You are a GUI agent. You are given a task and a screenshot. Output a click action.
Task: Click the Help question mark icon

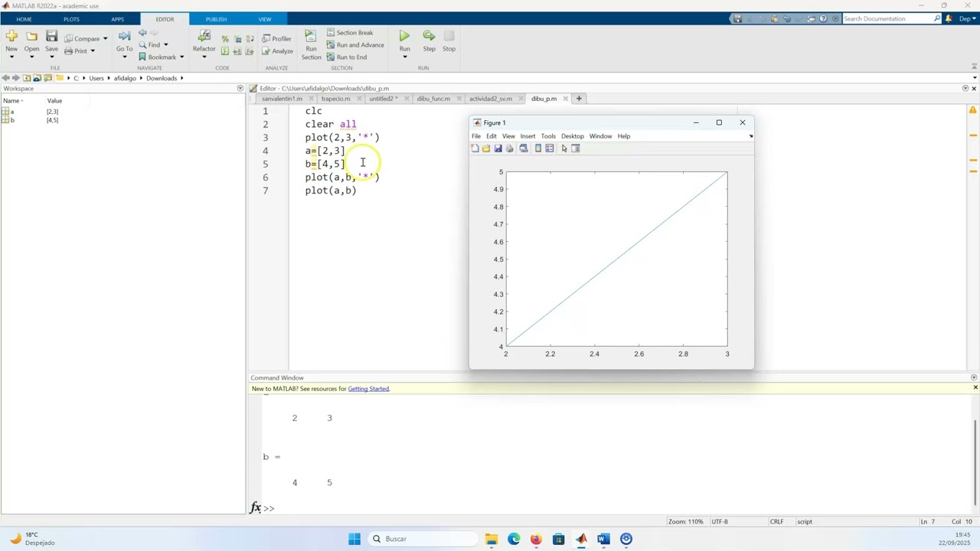(x=823, y=18)
